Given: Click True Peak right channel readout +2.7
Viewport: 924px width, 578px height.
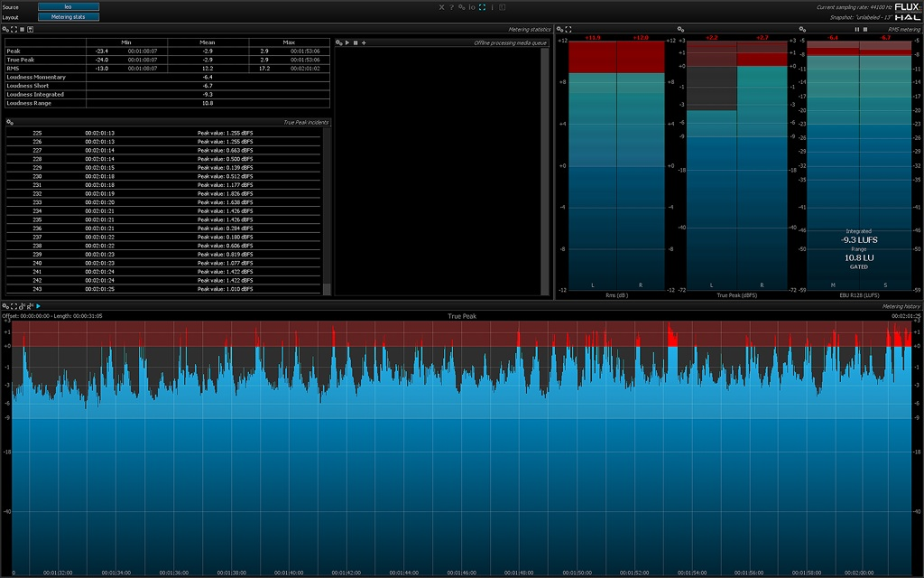Looking at the screenshot, I should point(762,38).
